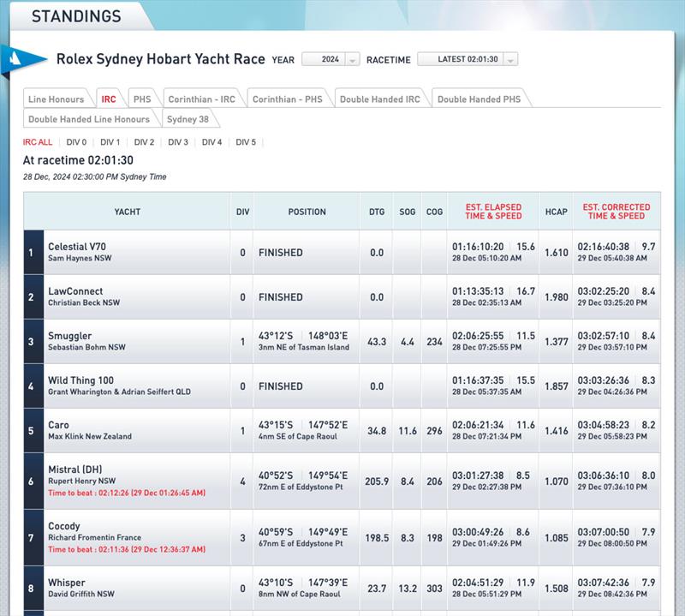The image size is (685, 616).
Task: Switch to Corinthian - PHS tab
Action: pos(288,99)
